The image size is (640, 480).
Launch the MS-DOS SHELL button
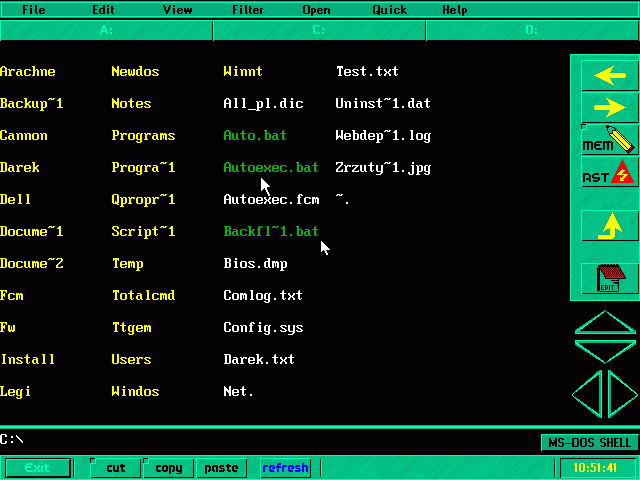pyautogui.click(x=589, y=442)
